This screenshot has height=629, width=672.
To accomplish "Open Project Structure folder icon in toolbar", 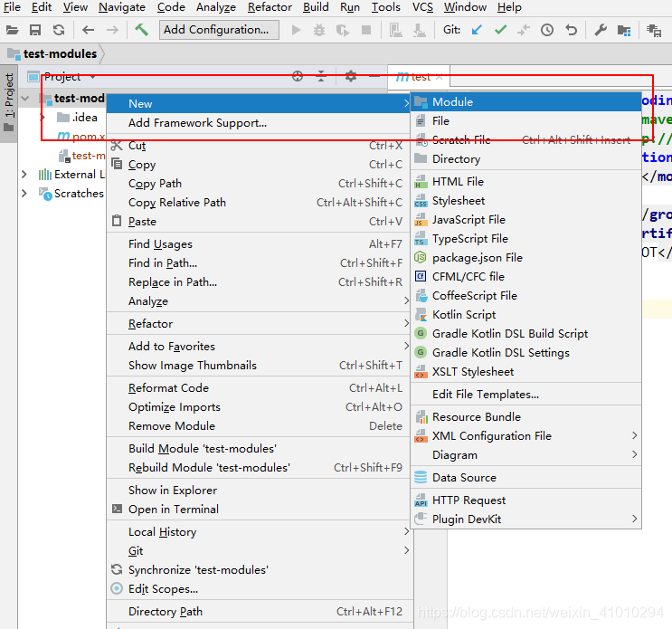I will click(x=624, y=30).
